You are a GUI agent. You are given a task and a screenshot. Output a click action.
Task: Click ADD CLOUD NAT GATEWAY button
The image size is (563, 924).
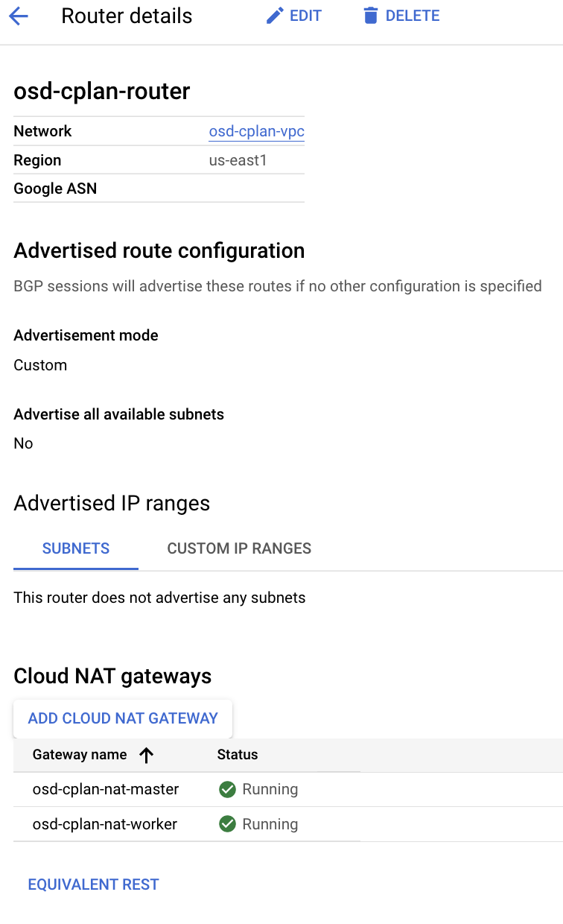pos(123,718)
